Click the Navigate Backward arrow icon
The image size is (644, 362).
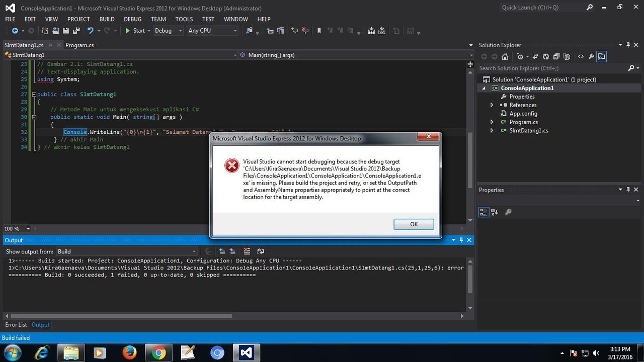[15, 31]
